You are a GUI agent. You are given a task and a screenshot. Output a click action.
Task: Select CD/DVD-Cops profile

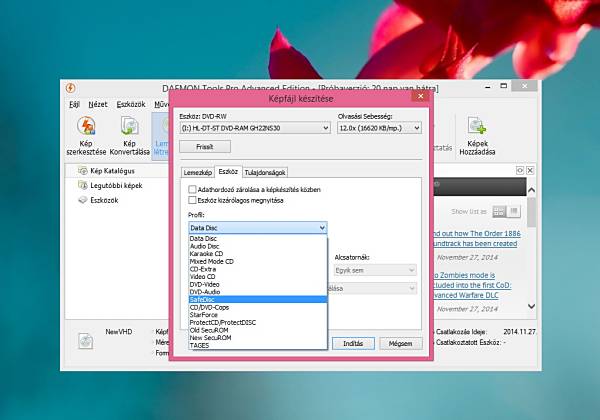pyautogui.click(x=258, y=307)
